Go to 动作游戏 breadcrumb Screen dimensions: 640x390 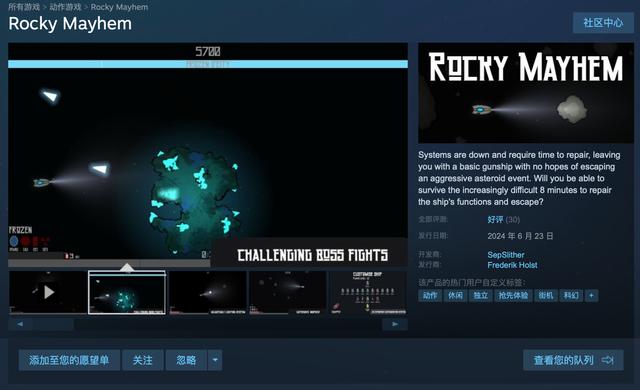(65, 7)
